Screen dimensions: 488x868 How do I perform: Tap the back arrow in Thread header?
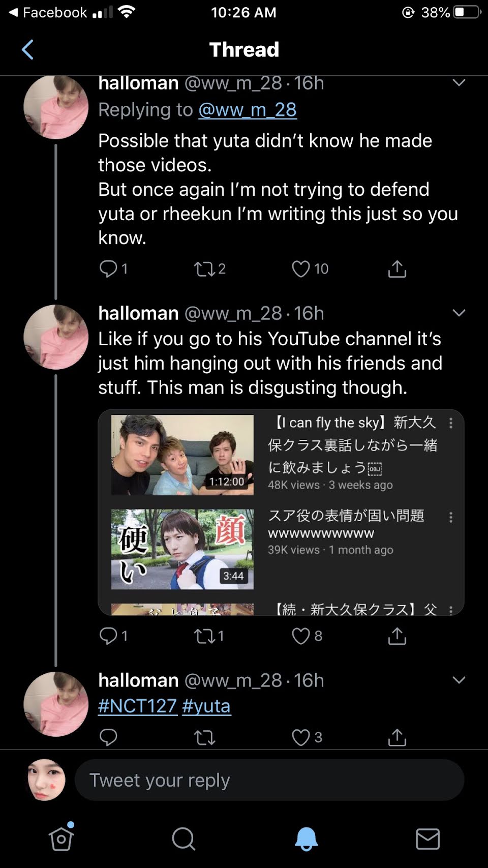coord(28,50)
